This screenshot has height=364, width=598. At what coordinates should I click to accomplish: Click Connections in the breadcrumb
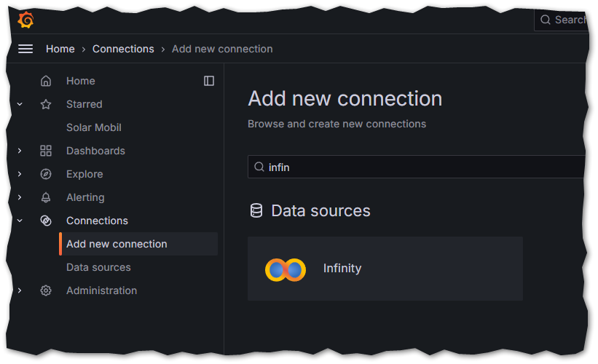click(123, 49)
